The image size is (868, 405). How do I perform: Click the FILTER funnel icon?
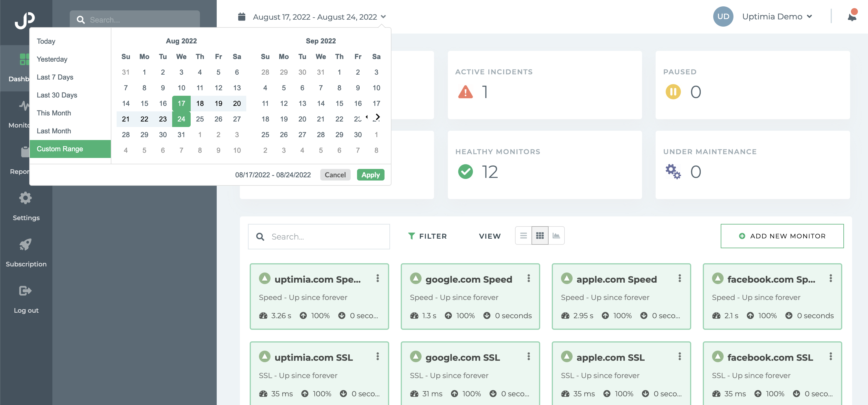point(411,236)
